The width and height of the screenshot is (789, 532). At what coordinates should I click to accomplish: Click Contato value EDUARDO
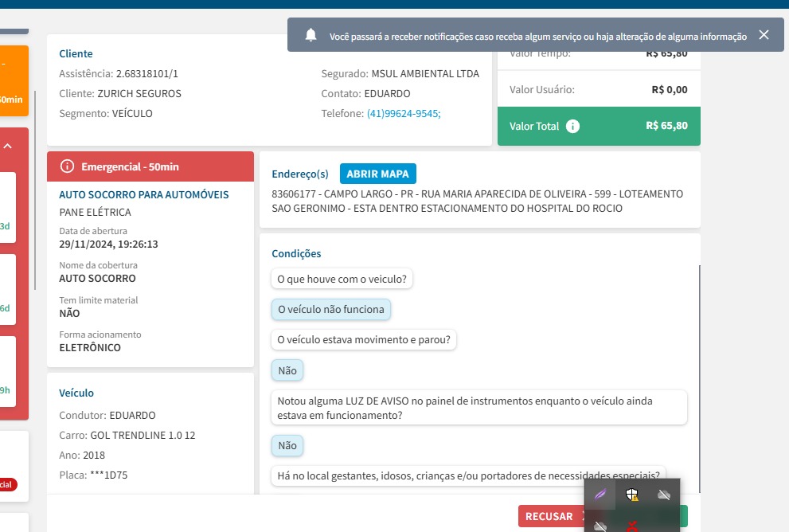tap(388, 94)
